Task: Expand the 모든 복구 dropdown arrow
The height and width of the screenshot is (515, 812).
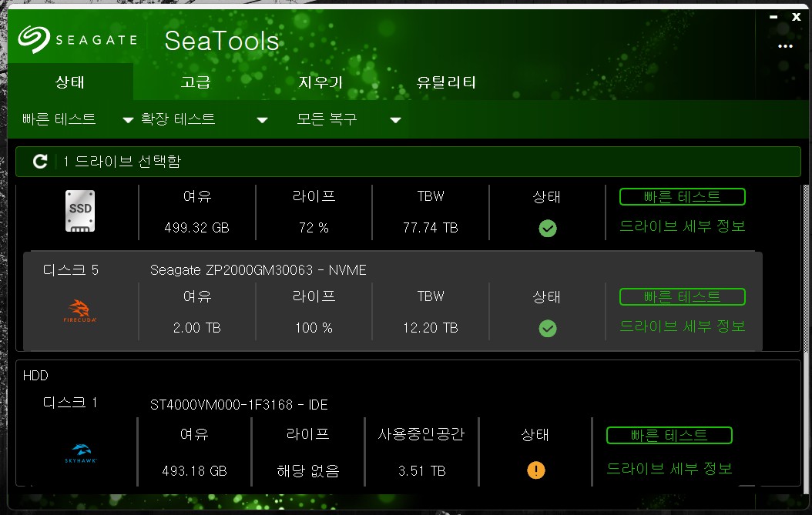Action: (396, 120)
